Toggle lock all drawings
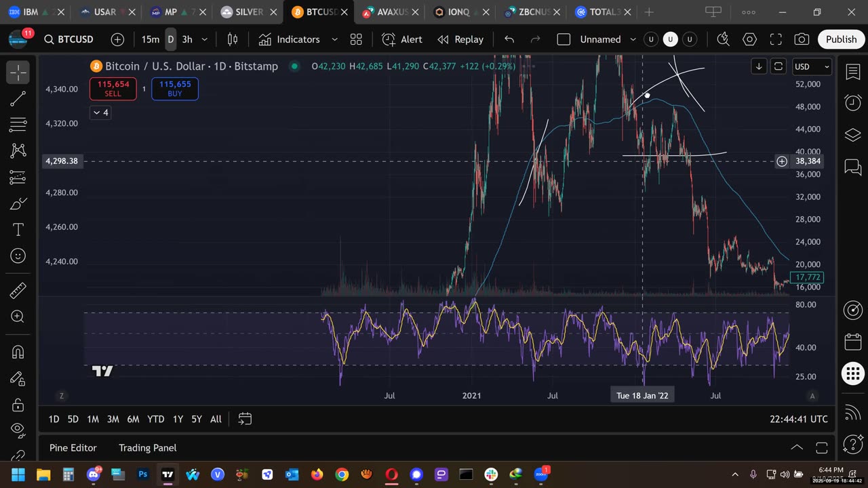The width and height of the screenshot is (868, 488). coord(18,405)
